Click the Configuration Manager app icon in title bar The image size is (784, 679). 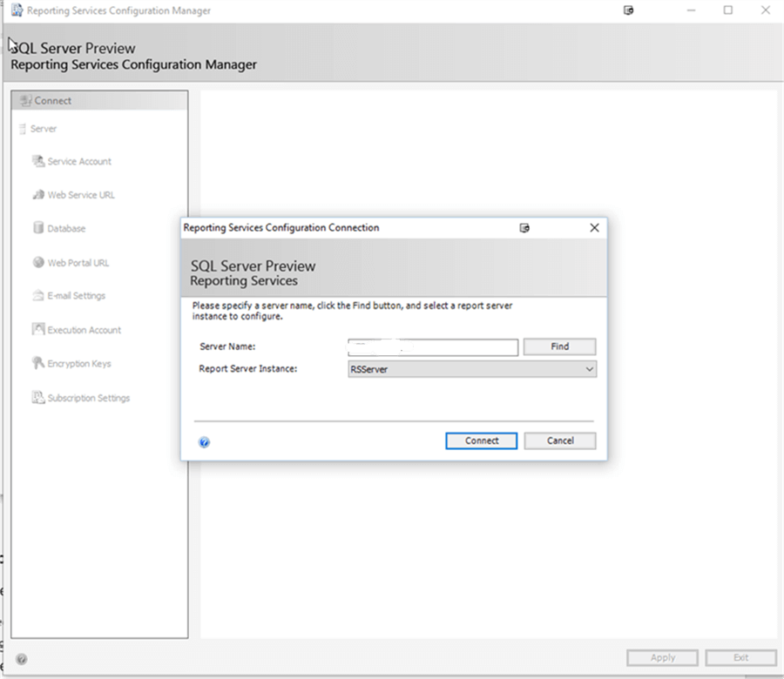coord(17,10)
